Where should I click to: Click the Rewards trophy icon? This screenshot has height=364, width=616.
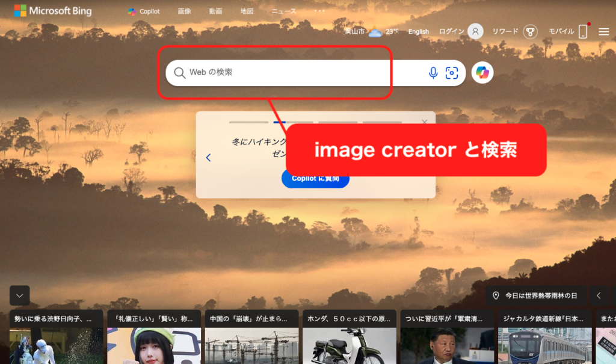click(x=530, y=32)
